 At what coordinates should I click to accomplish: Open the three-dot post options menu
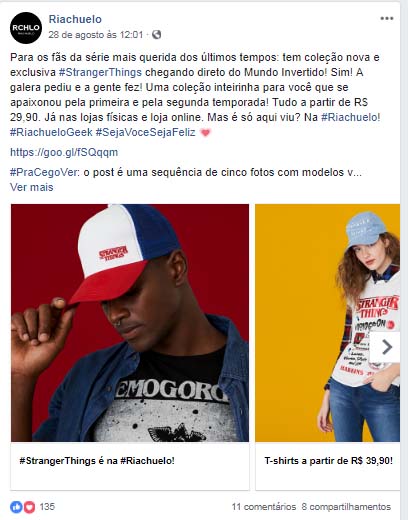click(387, 18)
